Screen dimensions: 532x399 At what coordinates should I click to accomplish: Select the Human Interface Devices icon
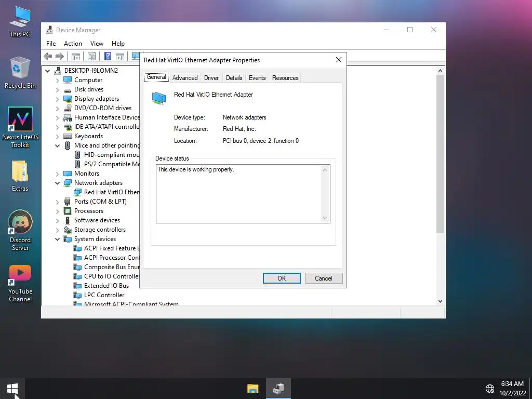68,117
